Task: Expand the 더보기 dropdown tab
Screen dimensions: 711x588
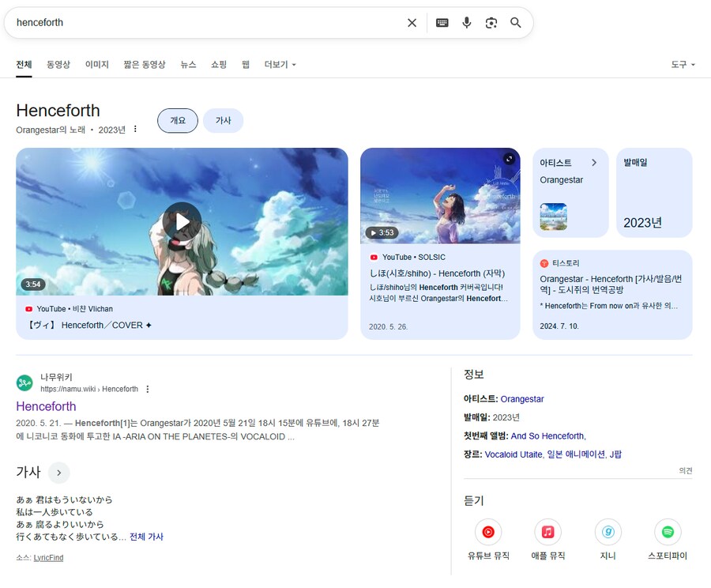Action: click(280, 65)
